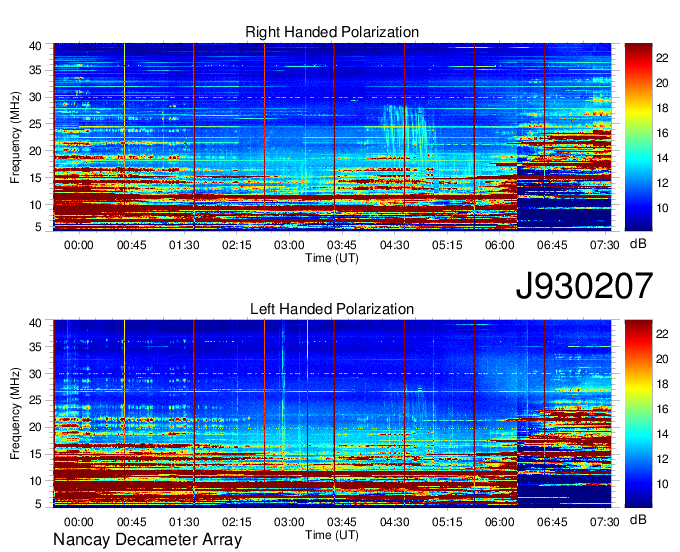The width and height of the screenshot is (680, 552).
Task: Click the '04:30' tick label on the top plot
Action: [x=394, y=245]
